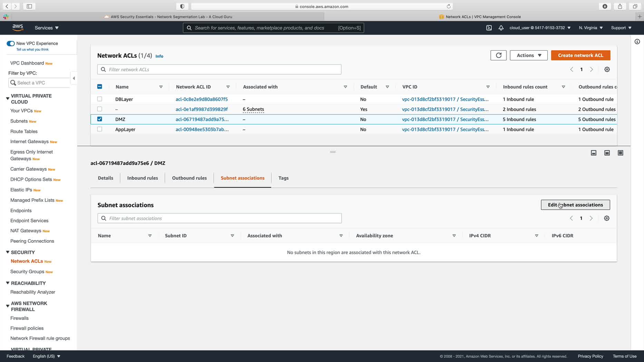Viewport: 644px width, 362px height.
Task: Click the info circle icon at right edge
Action: pyautogui.click(x=637, y=42)
